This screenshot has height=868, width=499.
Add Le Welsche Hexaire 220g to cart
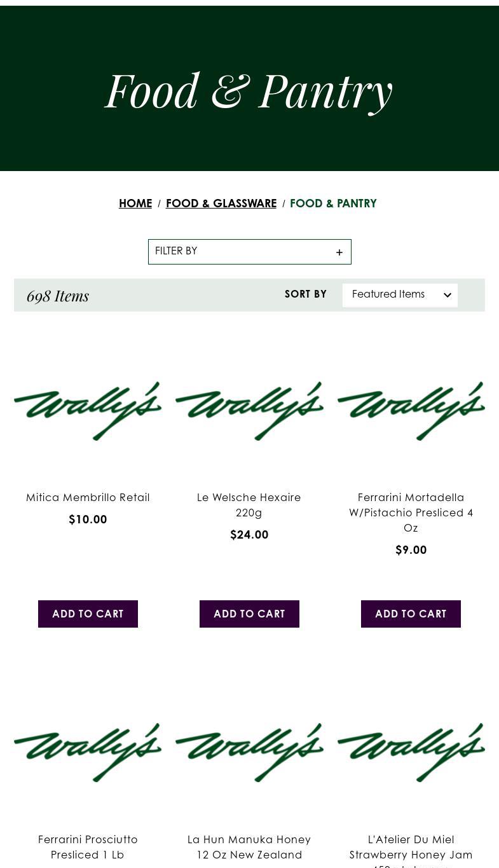click(249, 614)
